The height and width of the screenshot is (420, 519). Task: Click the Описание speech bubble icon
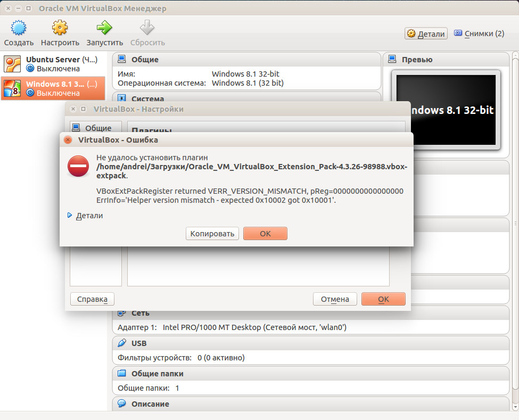[122, 404]
